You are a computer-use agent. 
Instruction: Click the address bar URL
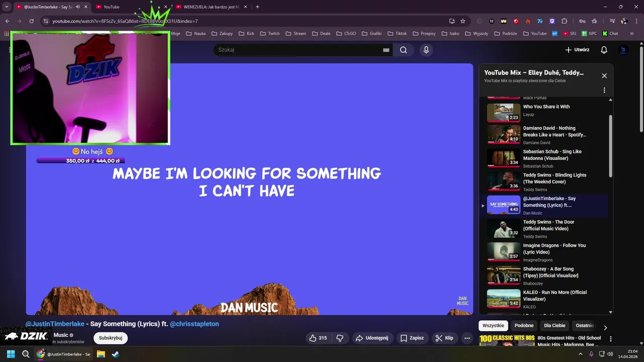pyautogui.click(x=125, y=21)
